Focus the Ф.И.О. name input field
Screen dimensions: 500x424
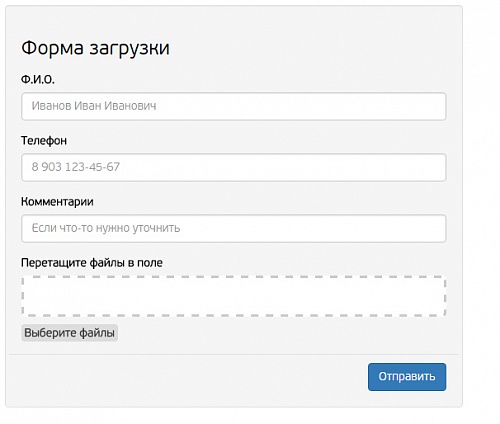tap(234, 106)
